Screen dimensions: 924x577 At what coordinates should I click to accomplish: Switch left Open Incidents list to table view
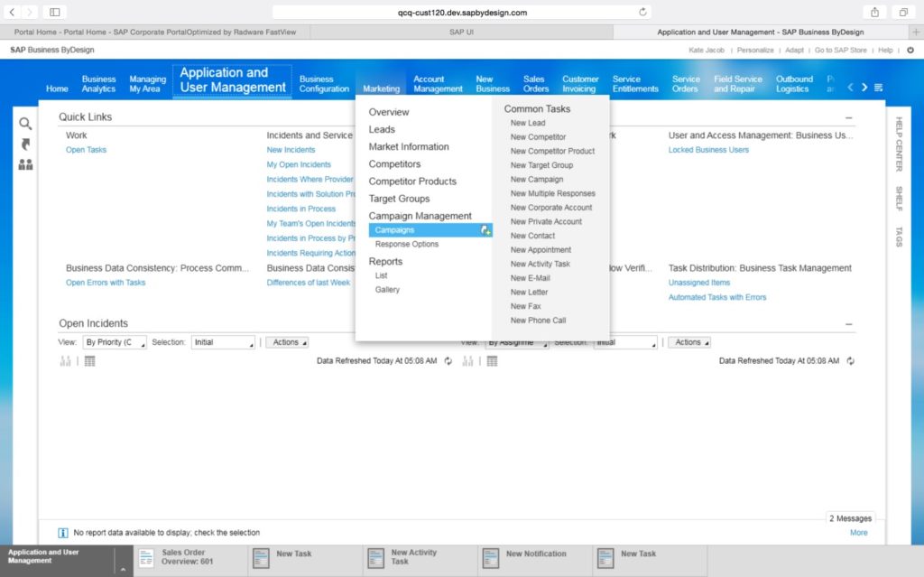tap(89, 361)
